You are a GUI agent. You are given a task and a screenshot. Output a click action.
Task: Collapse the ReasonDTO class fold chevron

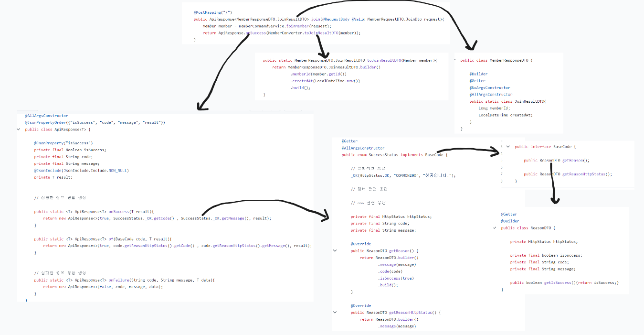(x=495, y=228)
